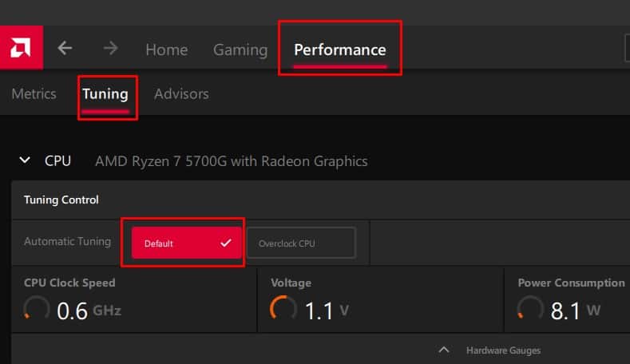Click the Automatic Tuning label
Screen dimensions: 630x364
(68, 241)
